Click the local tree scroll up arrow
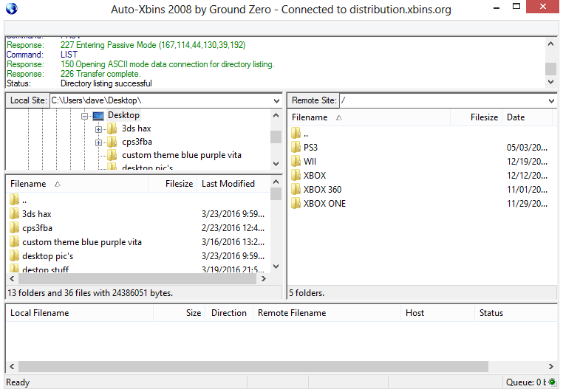Image resolution: width=563 pixels, height=392 pixels. pos(276,115)
